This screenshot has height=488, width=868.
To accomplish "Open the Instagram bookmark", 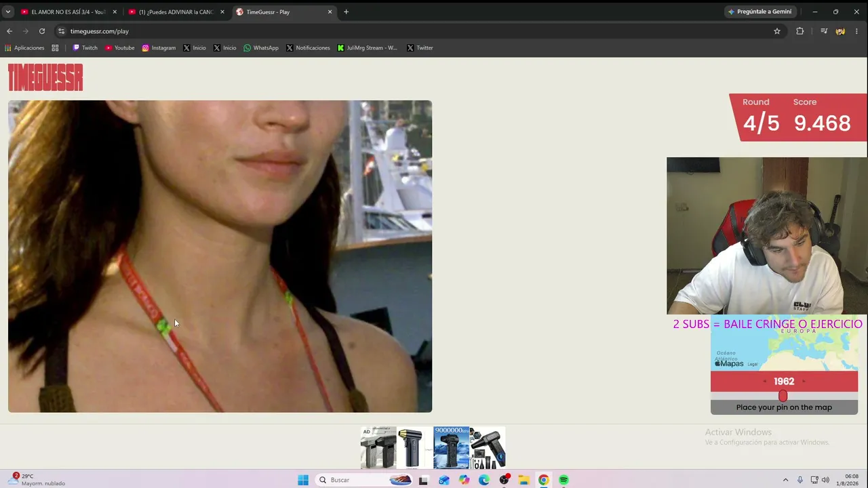I will click(x=159, y=48).
